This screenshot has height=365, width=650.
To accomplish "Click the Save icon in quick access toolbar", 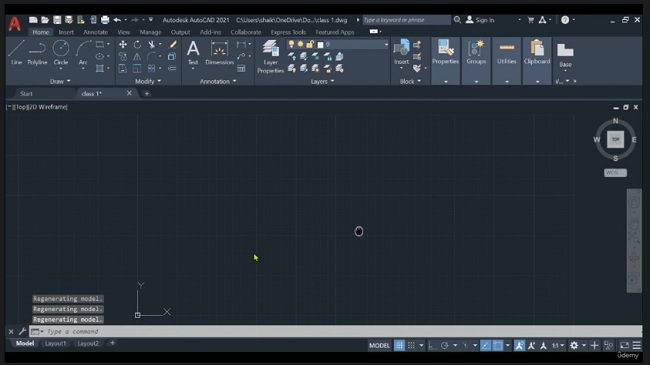I will (57, 20).
